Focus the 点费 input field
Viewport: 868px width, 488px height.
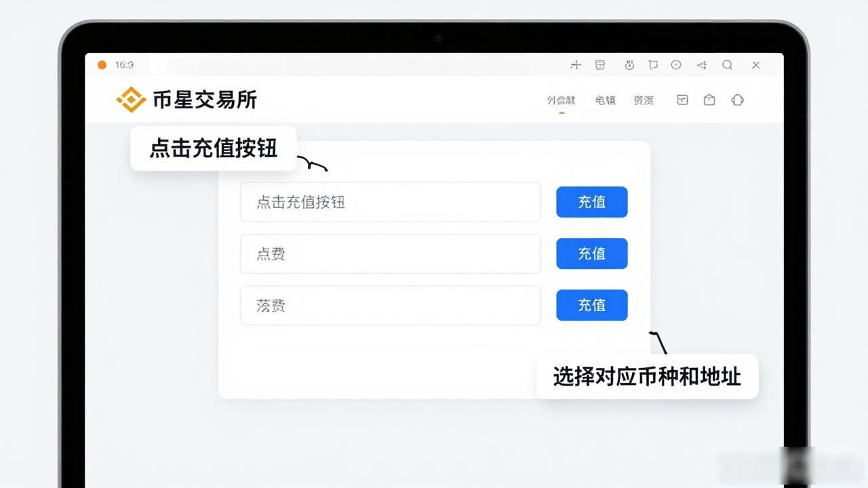[391, 253]
